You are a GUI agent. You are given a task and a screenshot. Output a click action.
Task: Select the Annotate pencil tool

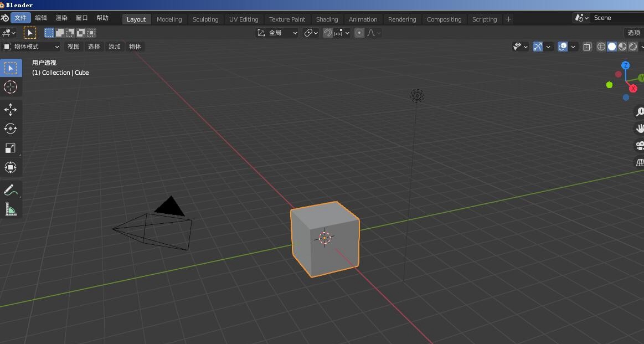(x=11, y=189)
